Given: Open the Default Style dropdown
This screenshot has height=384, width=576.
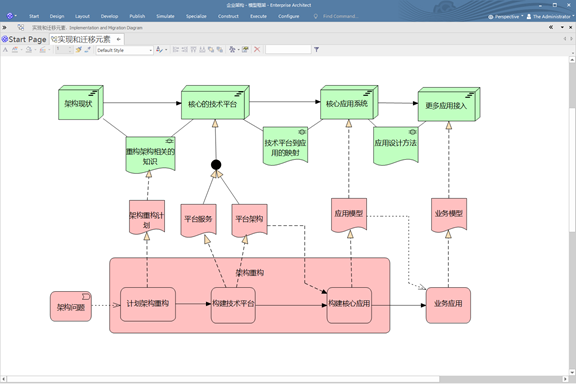Looking at the screenshot, I should click(x=125, y=50).
